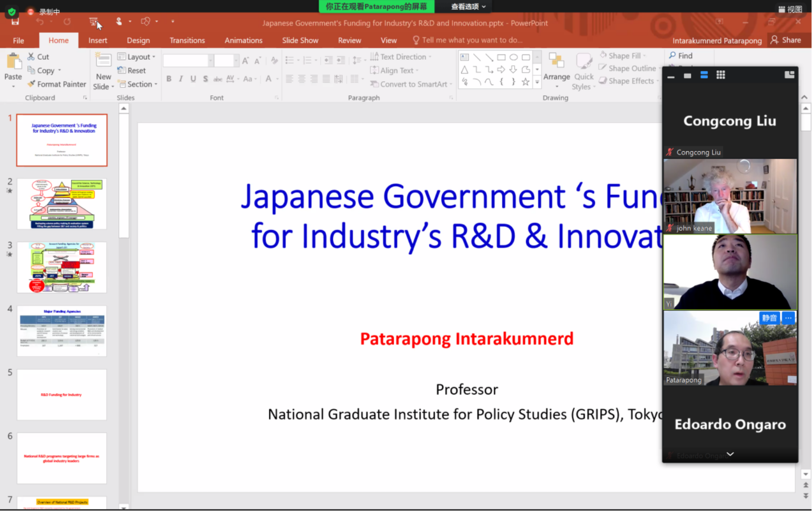This screenshot has height=511, width=812.
Task: Toggle Bold formatting
Action: 169,79
